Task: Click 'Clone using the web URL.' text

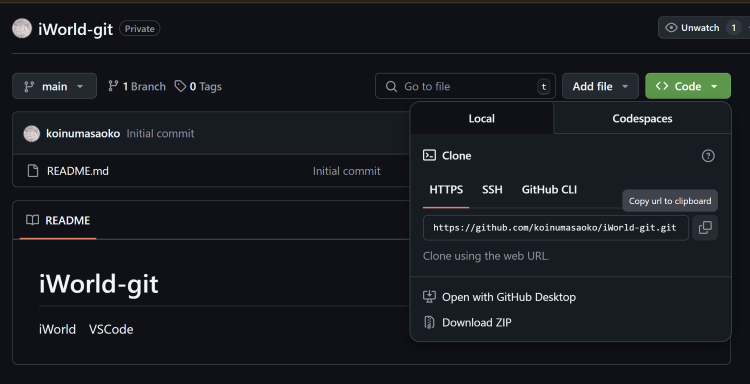Action: [486, 256]
